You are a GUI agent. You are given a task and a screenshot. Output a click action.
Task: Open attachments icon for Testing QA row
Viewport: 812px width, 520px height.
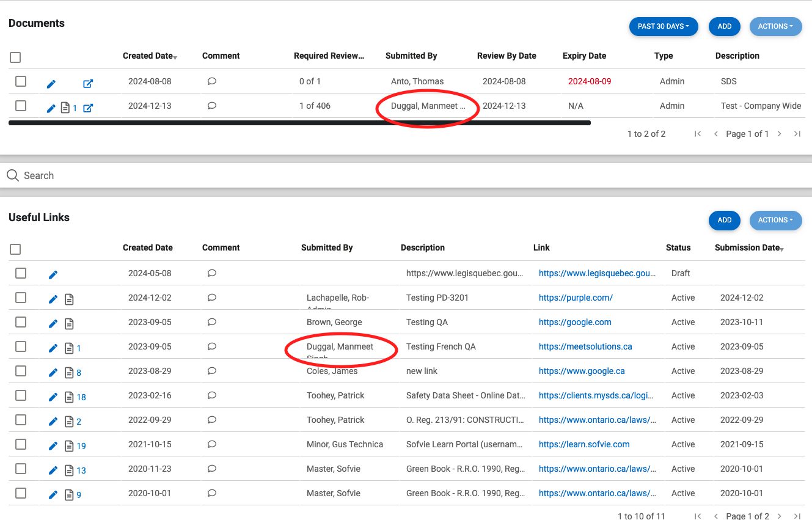point(69,324)
